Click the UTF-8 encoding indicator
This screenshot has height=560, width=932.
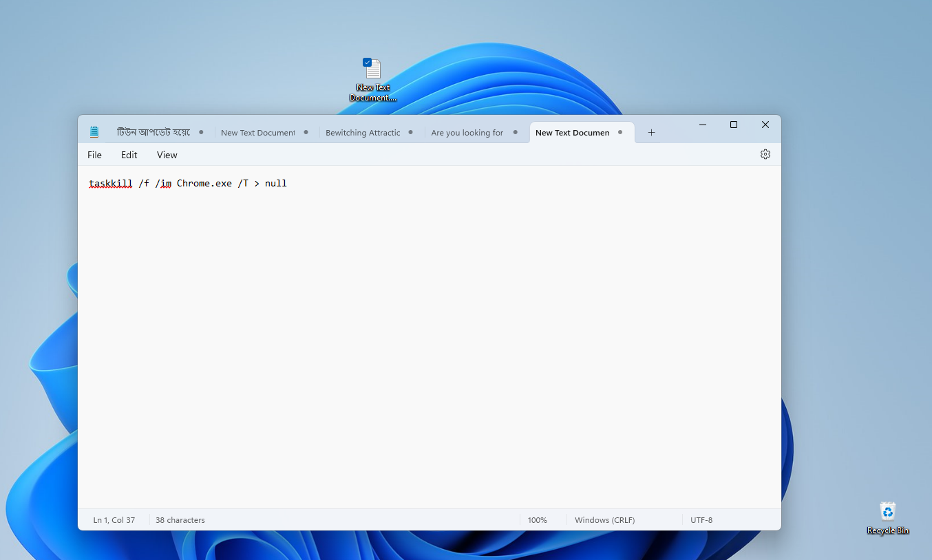pos(701,520)
